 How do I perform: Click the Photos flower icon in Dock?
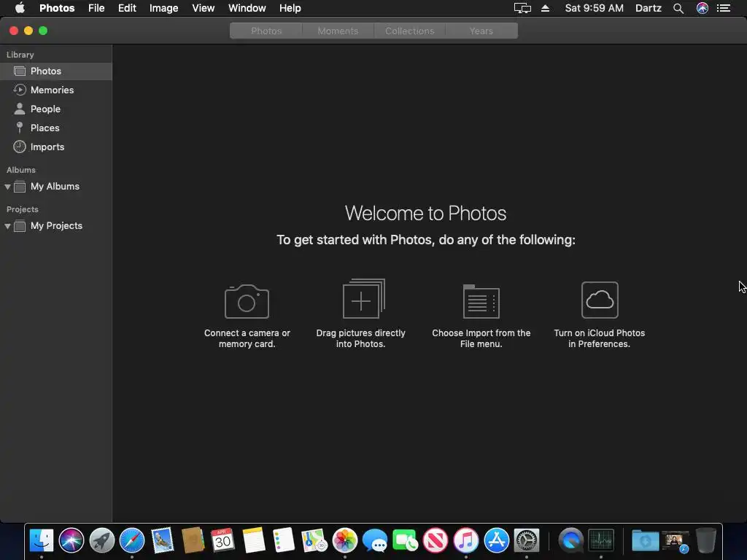click(x=345, y=540)
